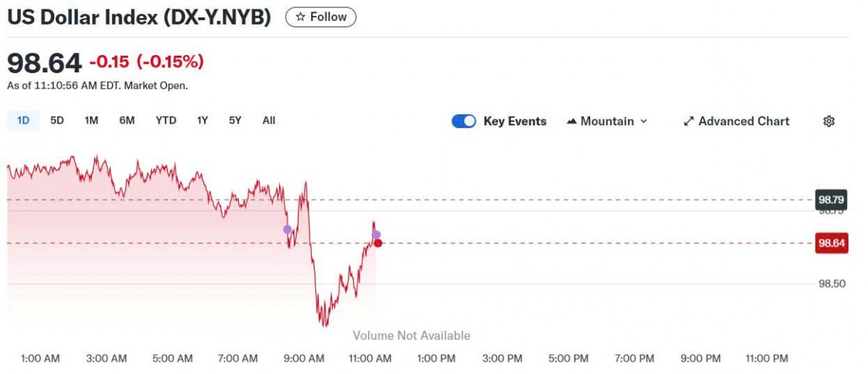
Task: Switch chart to 1Y range
Action: (x=203, y=121)
